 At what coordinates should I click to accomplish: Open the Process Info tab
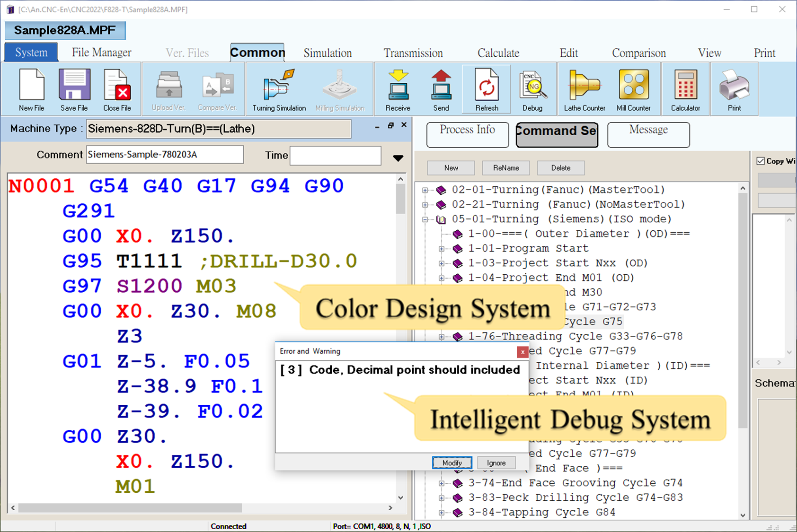click(467, 134)
